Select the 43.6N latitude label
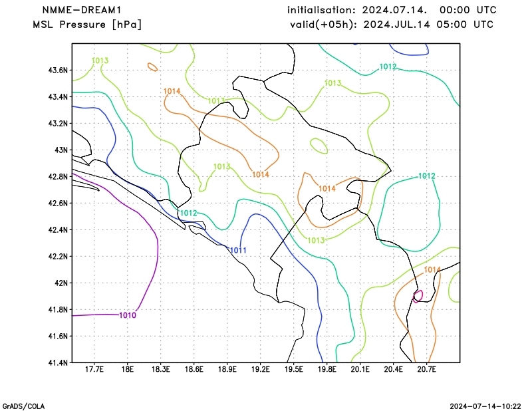This screenshot has height=411, width=532. pyautogui.click(x=58, y=70)
